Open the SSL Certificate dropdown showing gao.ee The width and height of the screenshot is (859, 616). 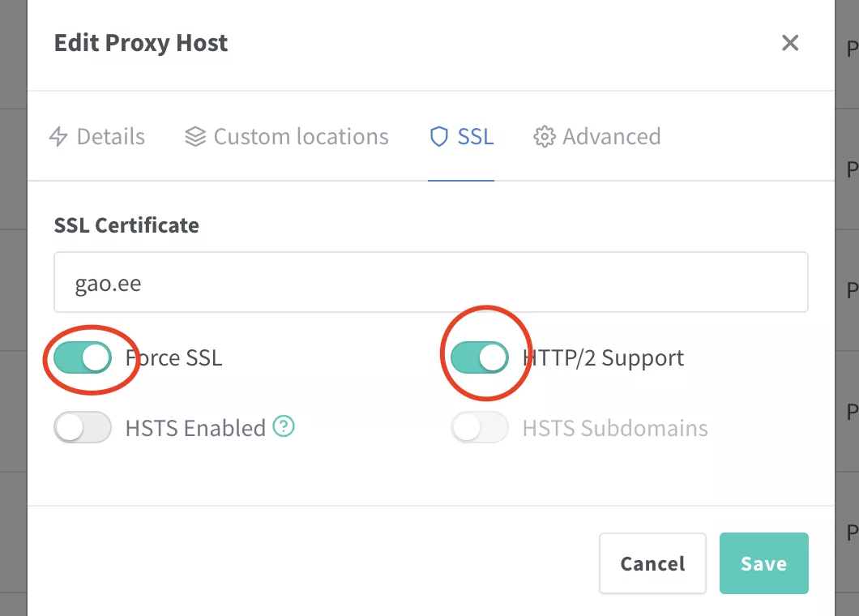click(431, 282)
